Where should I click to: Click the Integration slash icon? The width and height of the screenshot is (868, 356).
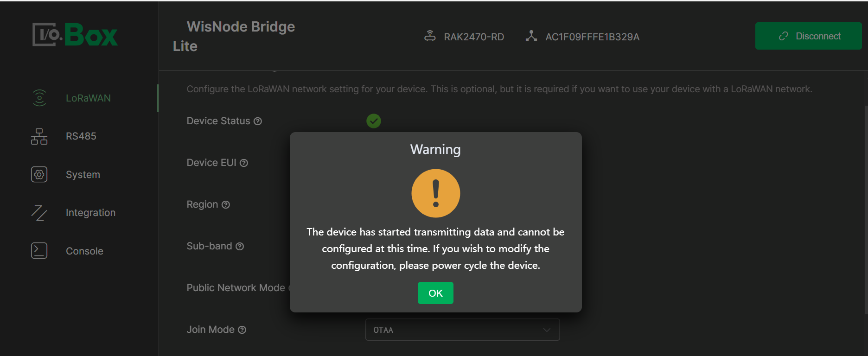pos(39,213)
